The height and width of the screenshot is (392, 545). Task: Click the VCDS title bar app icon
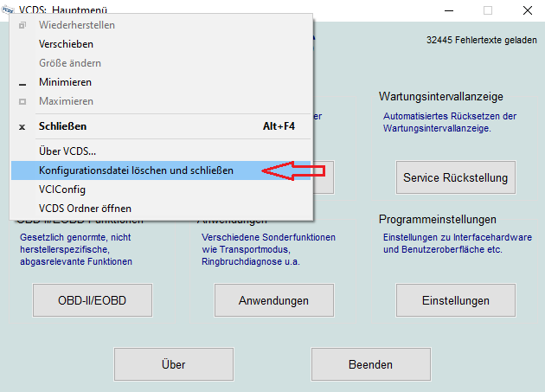pyautogui.click(x=8, y=10)
